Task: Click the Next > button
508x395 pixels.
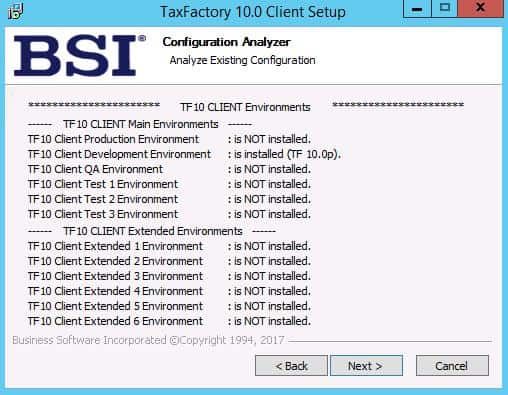Action: [366, 365]
